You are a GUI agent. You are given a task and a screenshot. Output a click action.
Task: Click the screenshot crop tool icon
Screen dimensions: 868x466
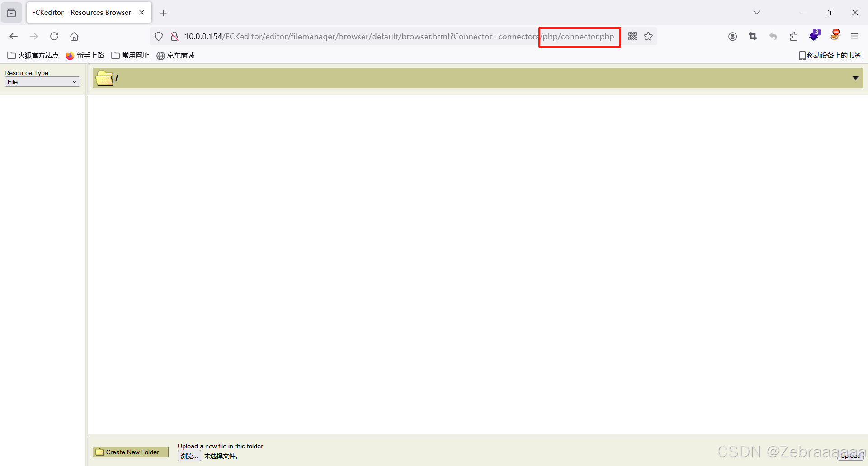753,36
